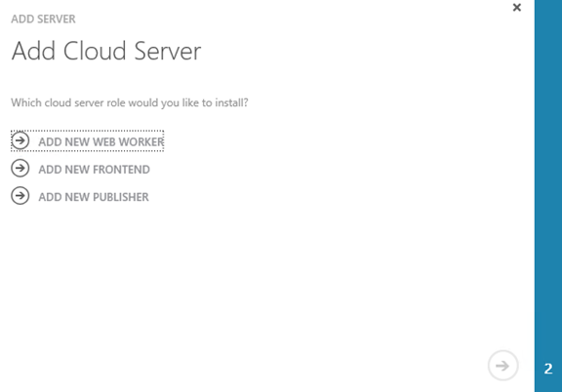The height and width of the screenshot is (392, 562).
Task: Click the circled arrow next to Add New Frontend
Action: coord(20,168)
